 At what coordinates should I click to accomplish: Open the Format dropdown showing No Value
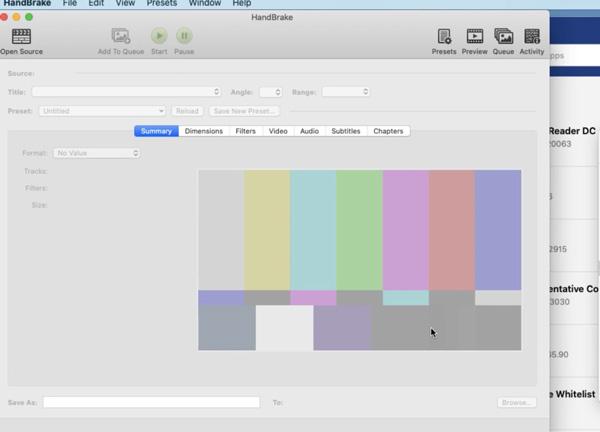[96, 153]
